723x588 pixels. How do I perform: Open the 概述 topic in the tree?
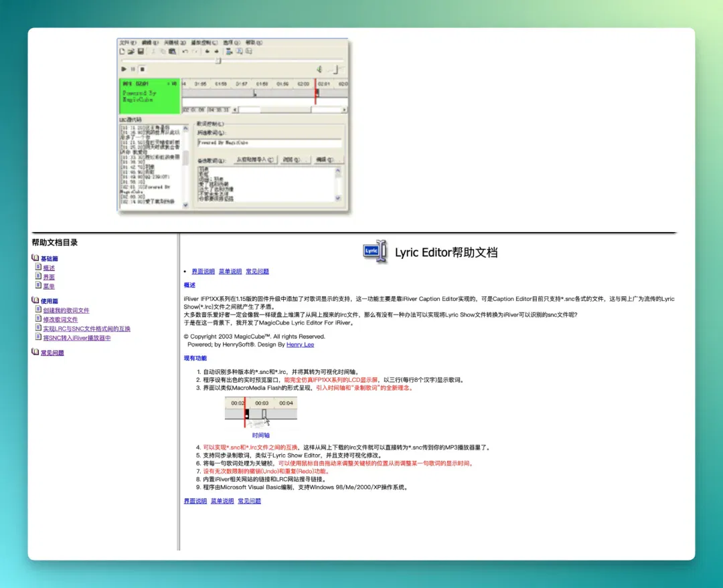click(x=49, y=268)
